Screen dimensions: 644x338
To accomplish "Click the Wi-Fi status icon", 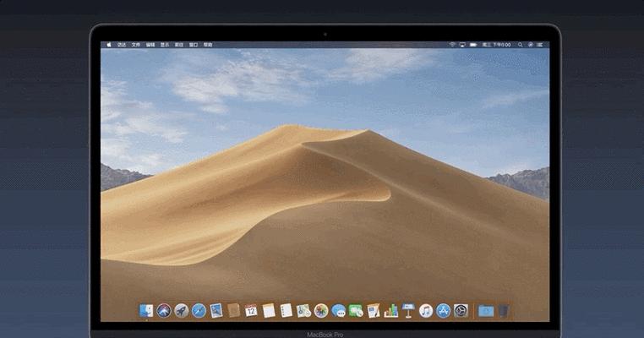I will [452, 45].
